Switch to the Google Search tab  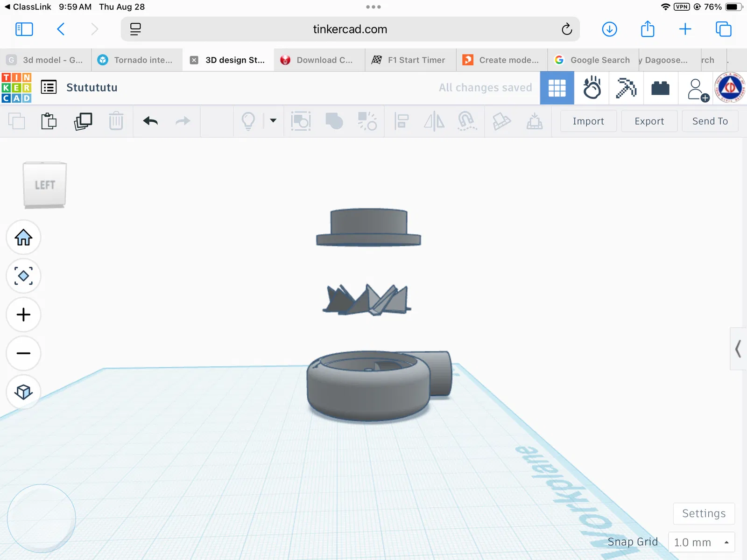[593, 60]
